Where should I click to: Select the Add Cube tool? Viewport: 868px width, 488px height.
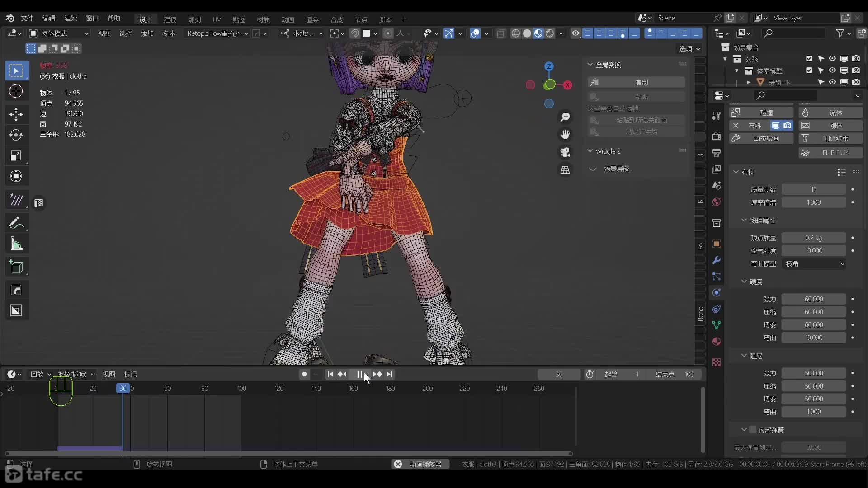[16, 267]
